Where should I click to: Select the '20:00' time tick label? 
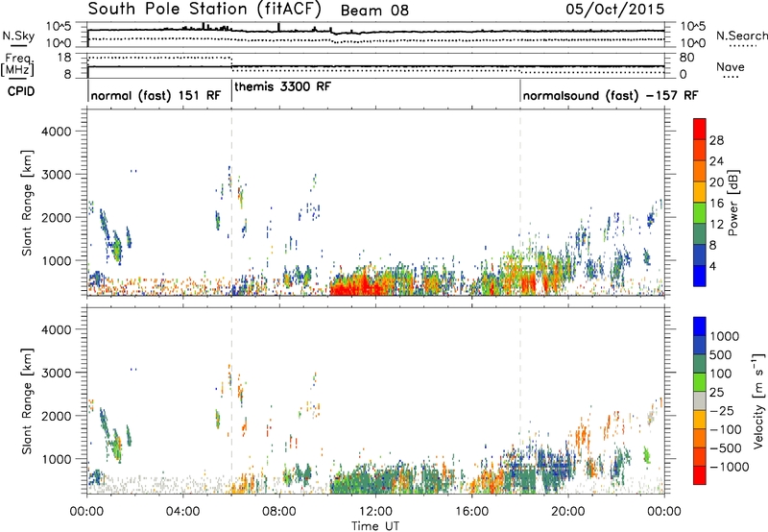[x=567, y=512]
